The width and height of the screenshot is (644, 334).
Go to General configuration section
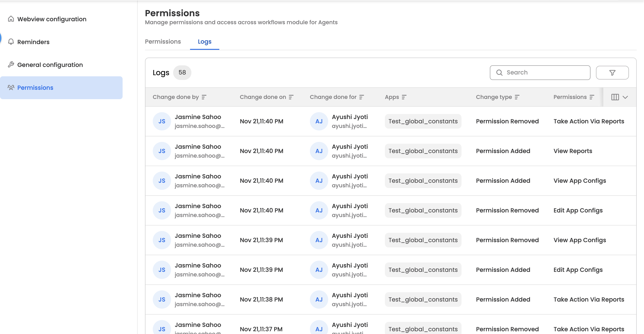[50, 65]
